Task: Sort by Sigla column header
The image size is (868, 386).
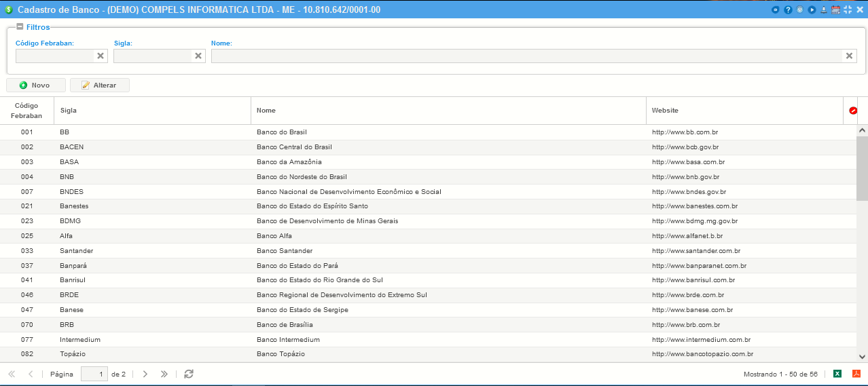Action: (153, 111)
